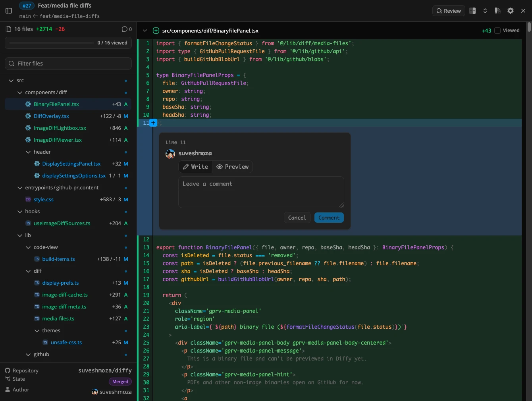Click suveshmoza/diffy repository name
Screen dimensions: 532x401
pyautogui.click(x=105, y=370)
